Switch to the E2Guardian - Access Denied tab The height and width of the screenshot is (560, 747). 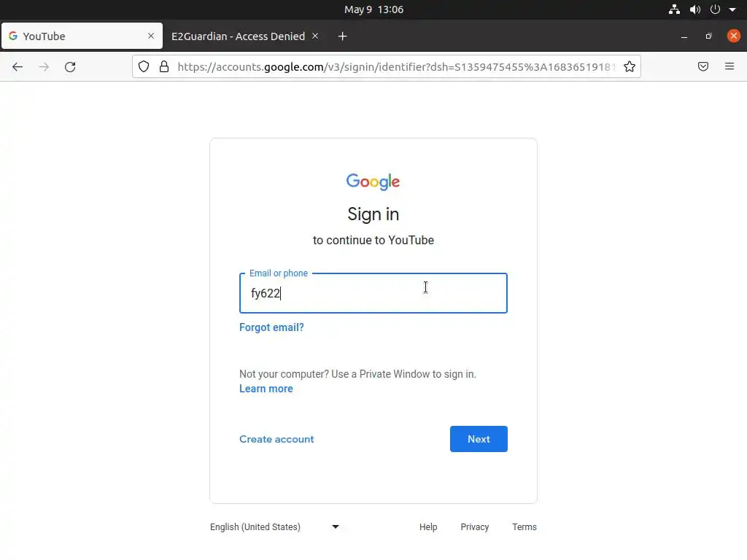coord(245,36)
